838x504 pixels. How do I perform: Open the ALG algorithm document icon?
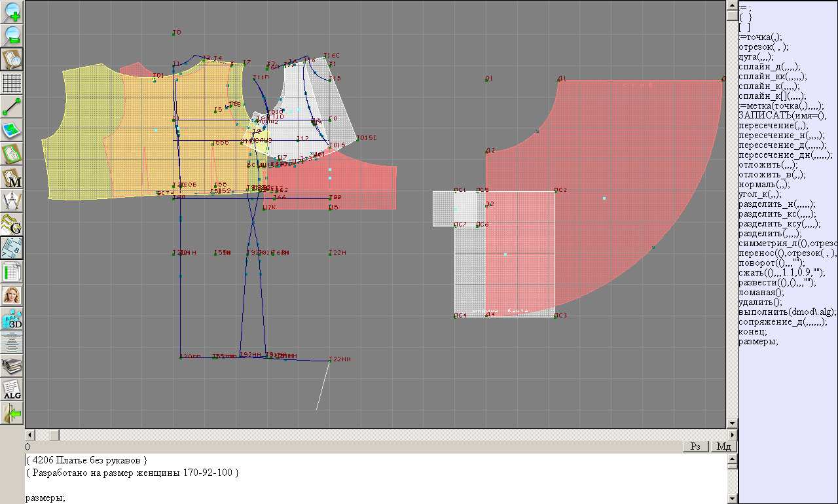[x=12, y=390]
